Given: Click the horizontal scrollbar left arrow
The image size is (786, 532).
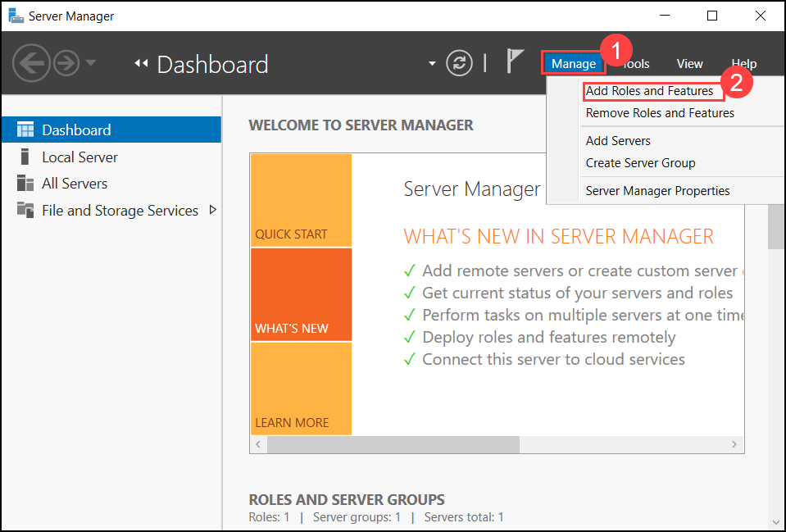Looking at the screenshot, I should point(258,444).
